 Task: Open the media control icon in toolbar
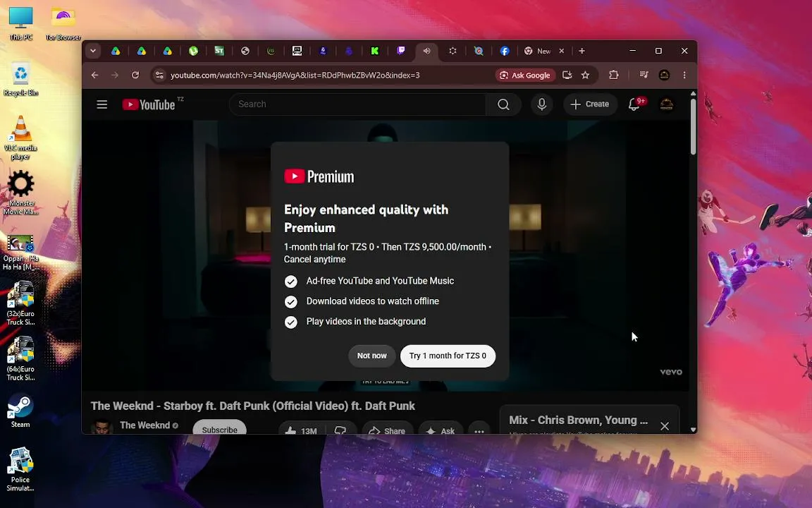644,75
